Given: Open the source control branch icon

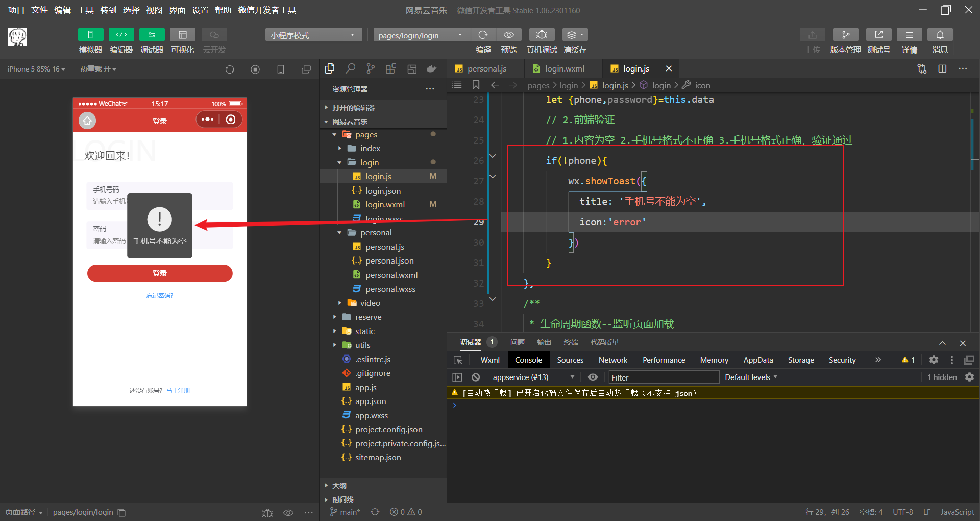Looking at the screenshot, I should (371, 68).
